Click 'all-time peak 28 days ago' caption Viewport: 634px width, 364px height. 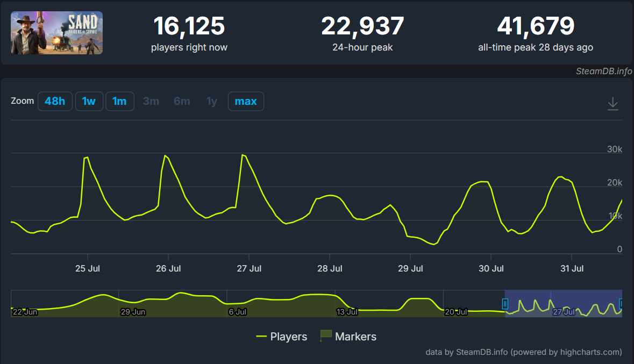click(x=536, y=47)
